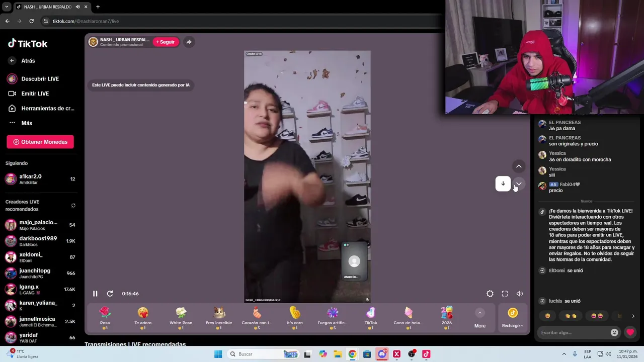
Task: Reload the browser page
Action: pyautogui.click(x=31, y=21)
